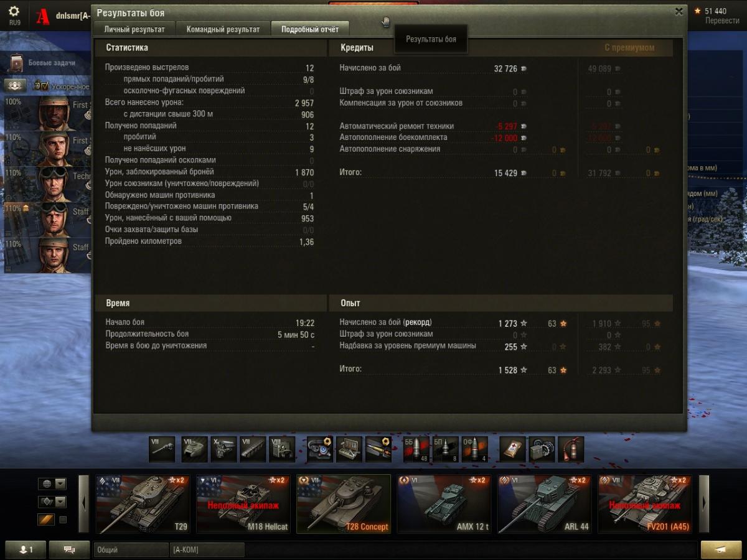The image size is (747, 560).
Task: Open the [A-KOM] chat tab
Action: tap(207, 550)
